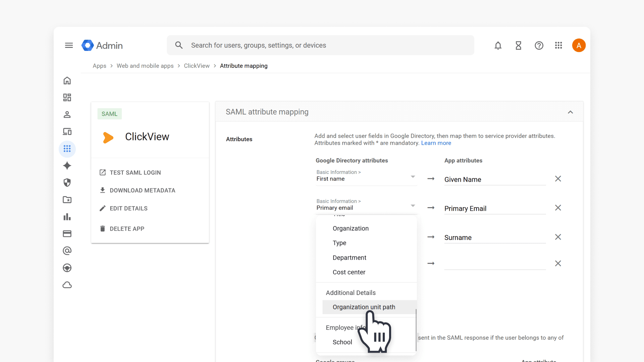Image resolution: width=644 pixels, height=362 pixels.
Task: Open the Generative AI sparkle sidebar icon
Action: tap(67, 166)
